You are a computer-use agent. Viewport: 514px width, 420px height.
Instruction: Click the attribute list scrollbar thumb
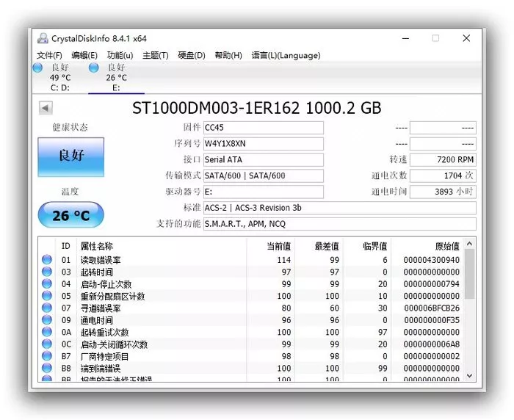coord(469,274)
